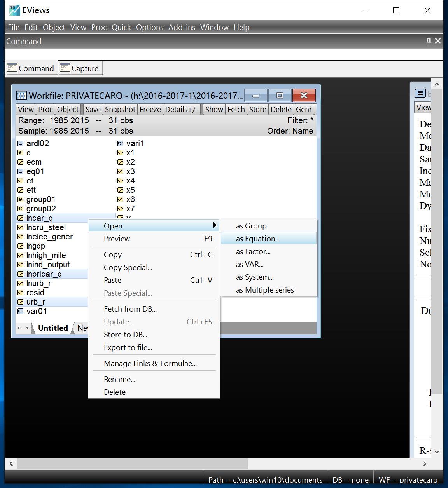The width and height of the screenshot is (448, 488).
Task: Click the lnhigh_mile series icon
Action: [x=21, y=255]
